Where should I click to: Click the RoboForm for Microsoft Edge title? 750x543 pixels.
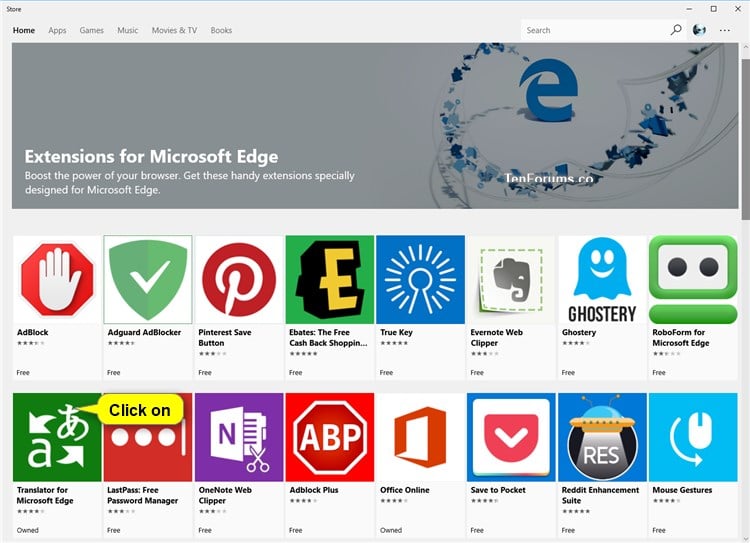click(681, 337)
